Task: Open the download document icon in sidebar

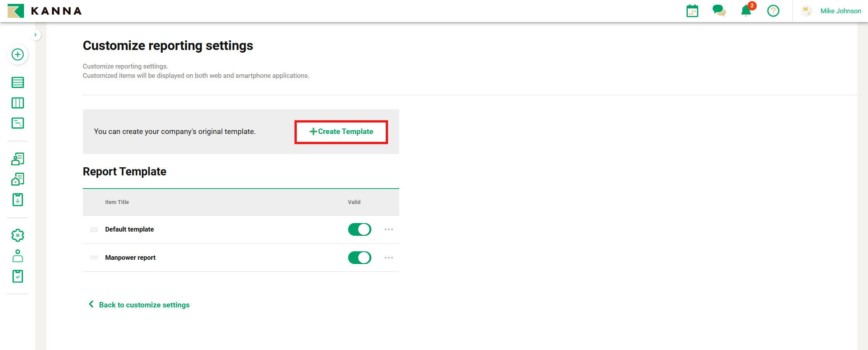Action: (x=17, y=200)
